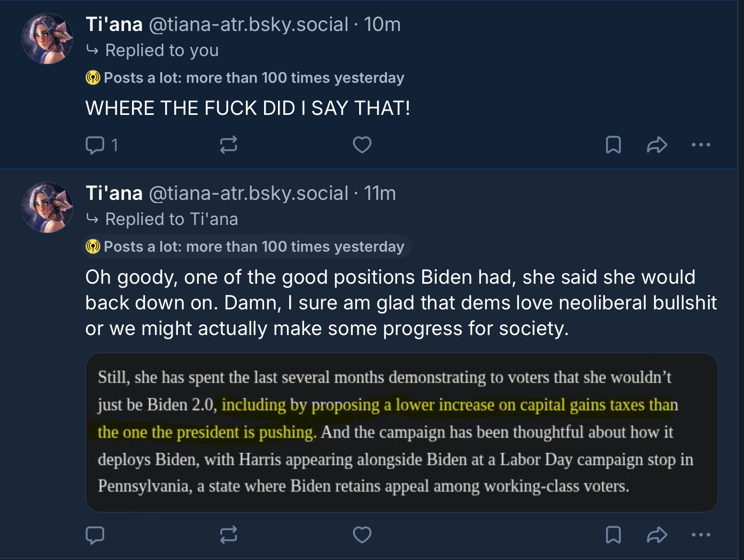Reply to the "Oh goody" post
The image size is (744, 560).
(x=95, y=535)
